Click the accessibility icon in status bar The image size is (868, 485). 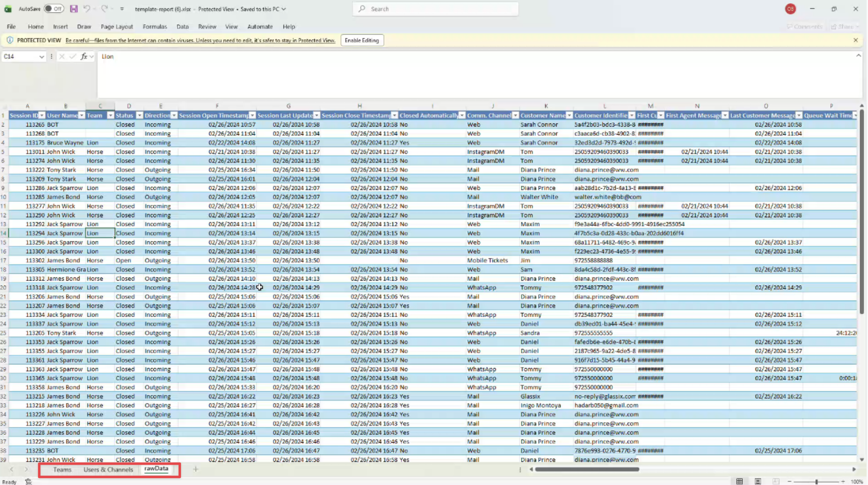[28, 481]
